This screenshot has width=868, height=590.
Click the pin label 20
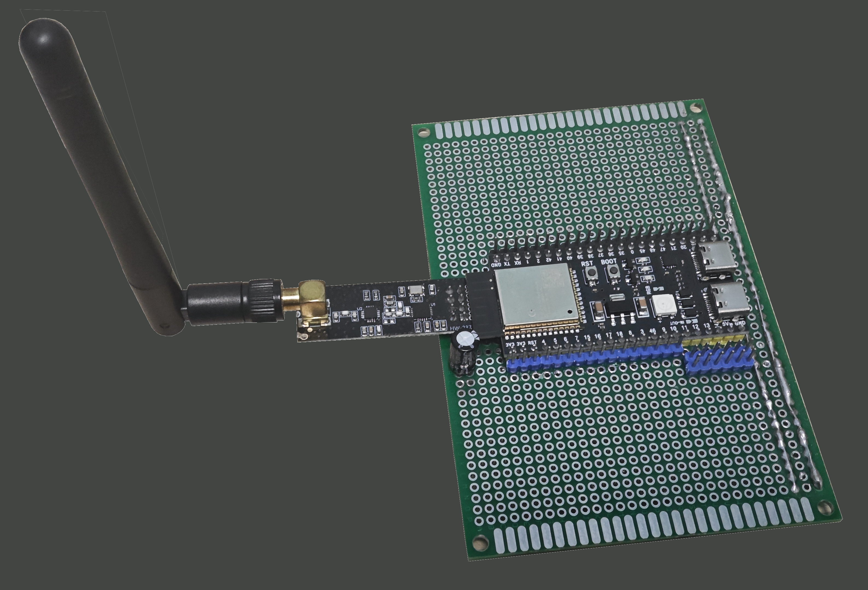point(684,247)
